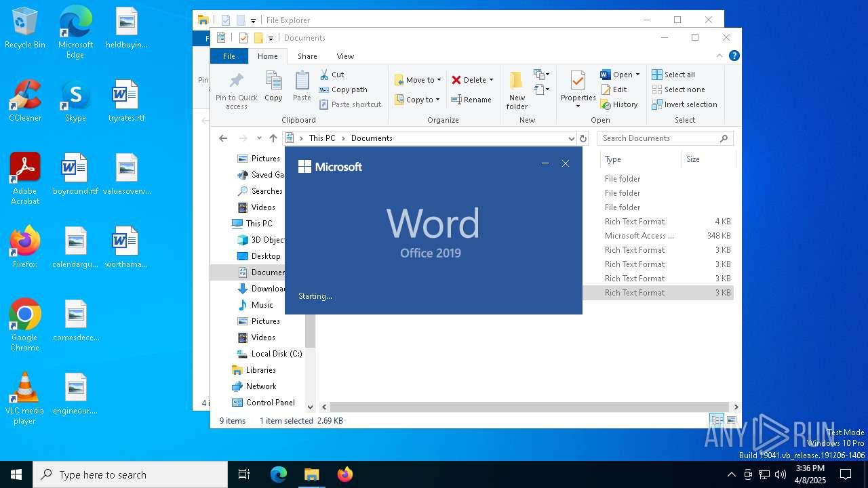
Task: Click the Copy ribbon button
Action: (273, 86)
